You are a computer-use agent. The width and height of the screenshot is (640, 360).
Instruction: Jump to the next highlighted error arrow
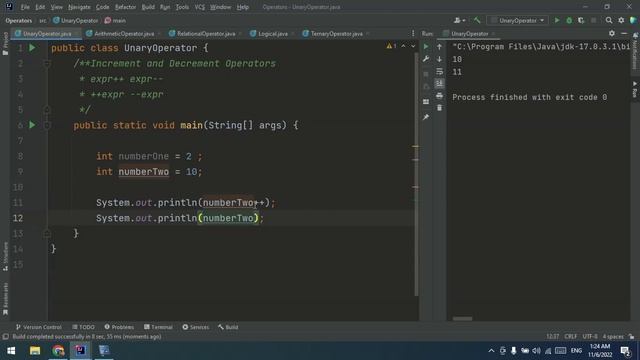[x=413, y=46]
